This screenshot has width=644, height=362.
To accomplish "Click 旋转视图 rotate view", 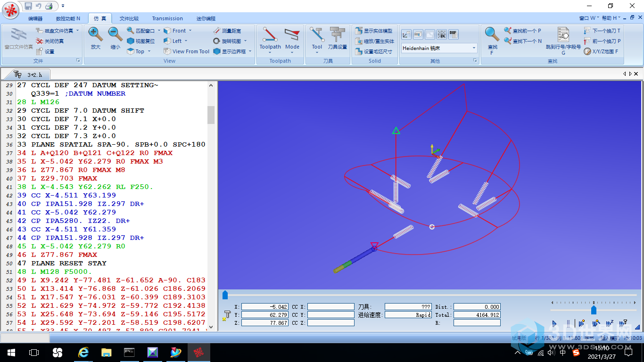I will click(227, 41).
